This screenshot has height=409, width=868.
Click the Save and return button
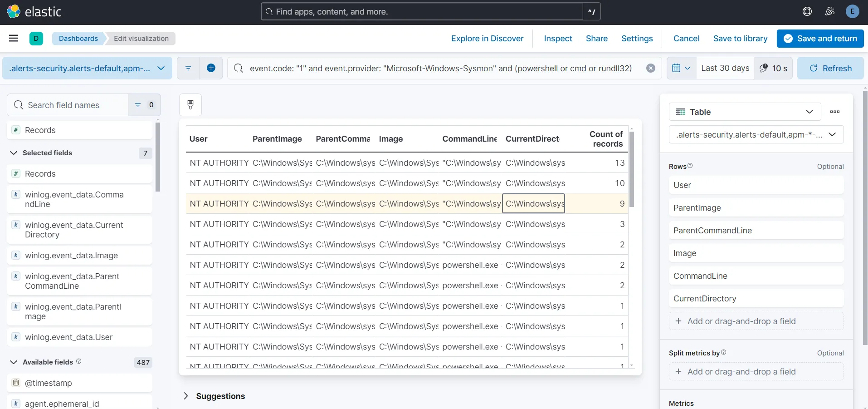pos(820,39)
